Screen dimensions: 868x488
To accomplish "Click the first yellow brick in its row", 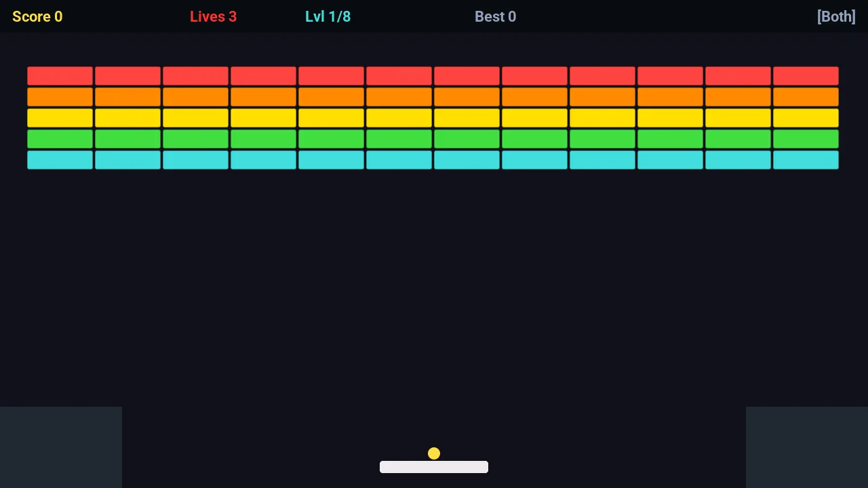I will pyautogui.click(x=60, y=118).
